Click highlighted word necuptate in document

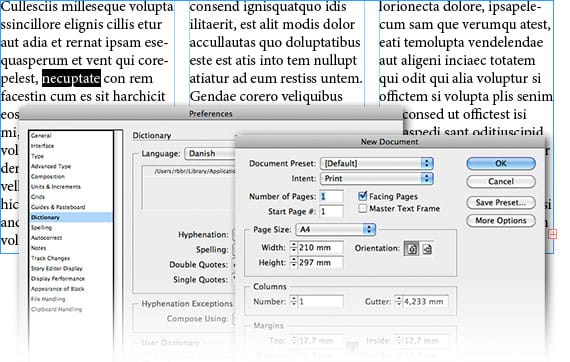click(71, 78)
